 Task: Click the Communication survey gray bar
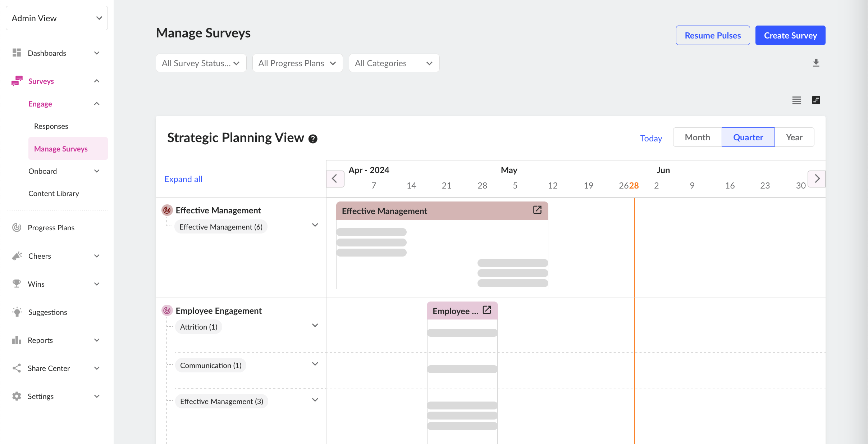(462, 369)
